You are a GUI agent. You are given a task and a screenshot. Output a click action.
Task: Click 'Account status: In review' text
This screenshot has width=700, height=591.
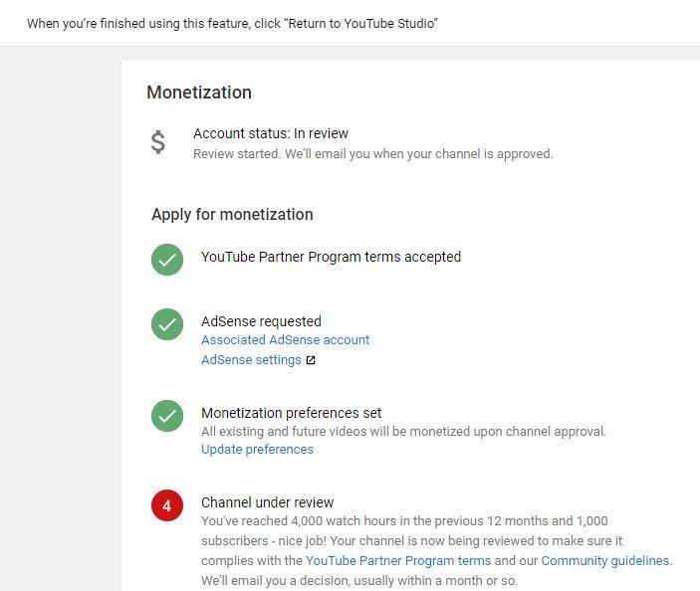(271, 133)
